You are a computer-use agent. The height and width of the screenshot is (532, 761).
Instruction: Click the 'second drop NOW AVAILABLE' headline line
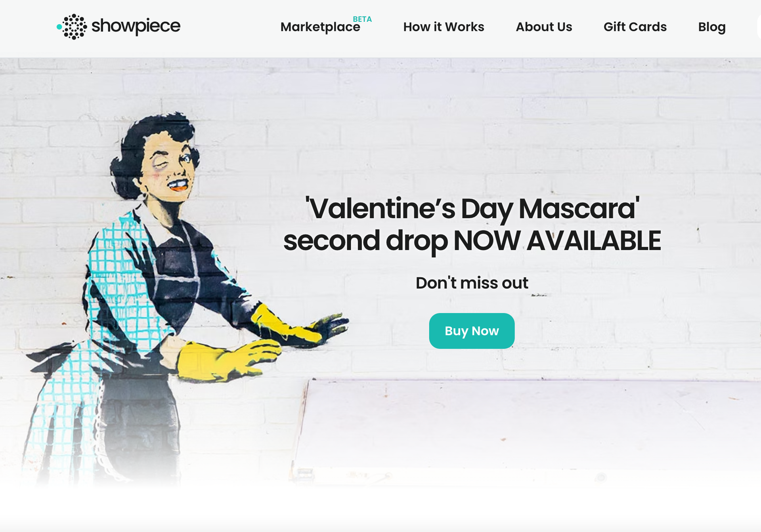pos(472,240)
